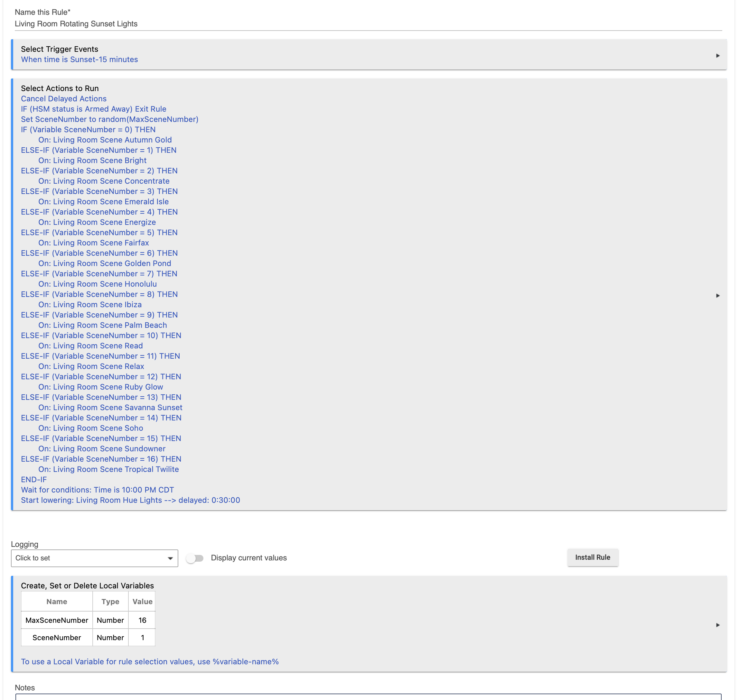
Task: Click On: Living Room Scene Honolulu
Action: 98,284
